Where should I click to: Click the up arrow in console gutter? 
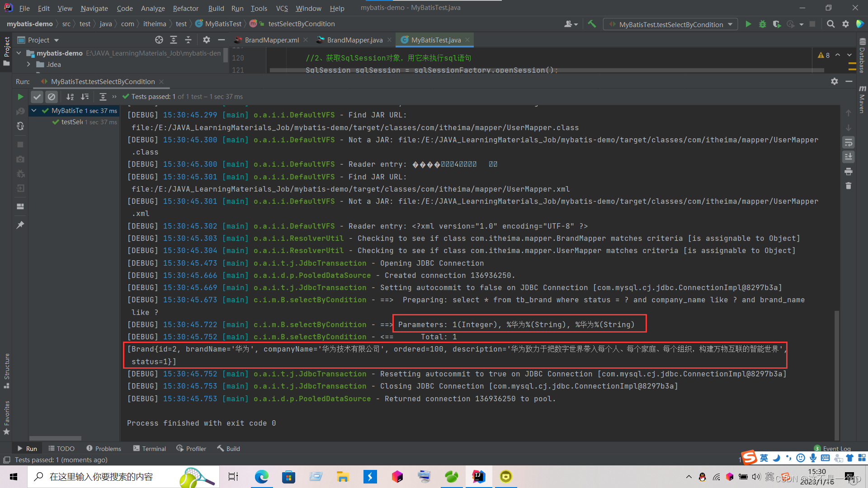point(849,113)
